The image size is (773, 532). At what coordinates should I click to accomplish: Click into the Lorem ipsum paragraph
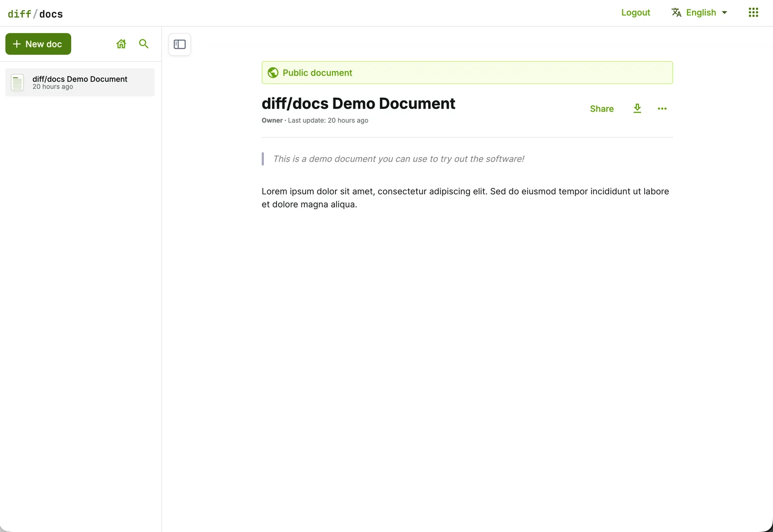point(465,198)
